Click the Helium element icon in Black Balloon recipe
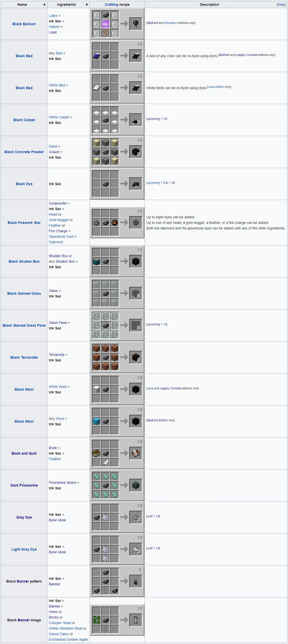This screenshot has width=288, height=644. [105, 24]
